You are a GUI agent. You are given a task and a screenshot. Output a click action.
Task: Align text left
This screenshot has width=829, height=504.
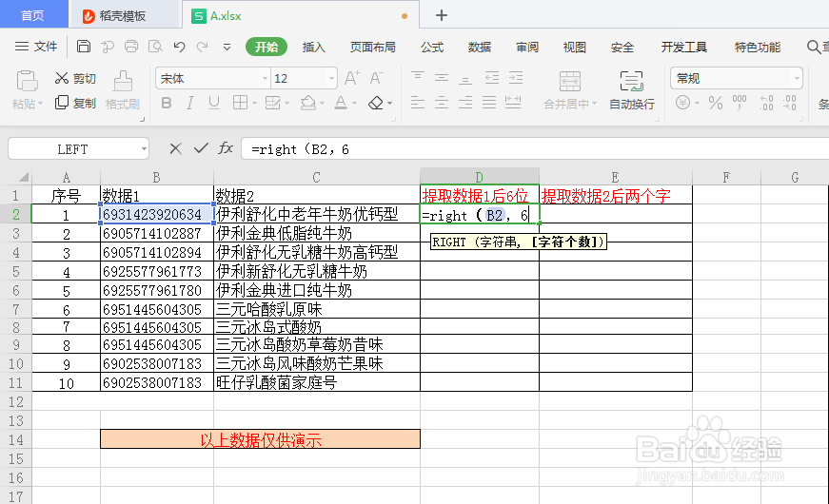(x=418, y=102)
